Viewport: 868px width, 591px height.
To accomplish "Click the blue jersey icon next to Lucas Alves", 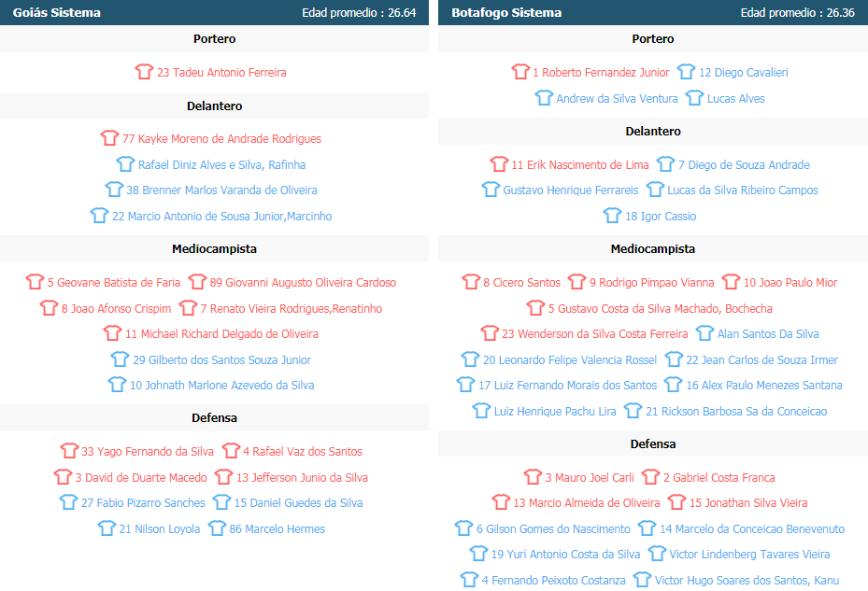I will 694,98.
